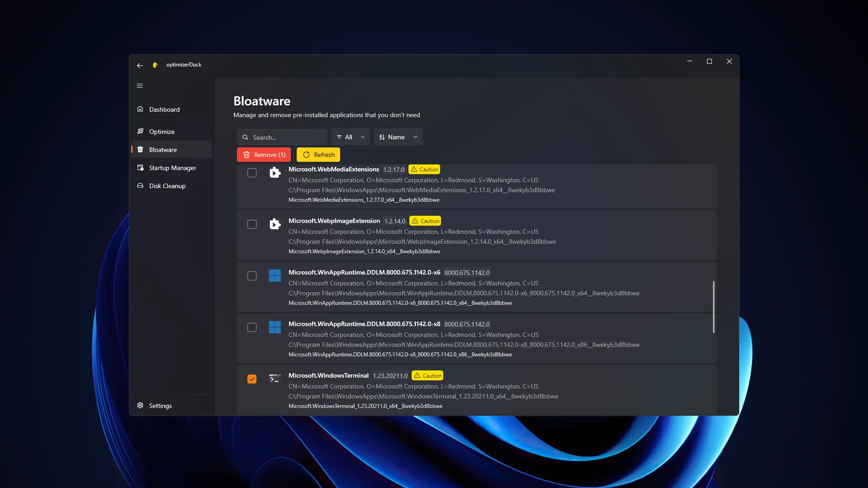Click the yellow Refresh button

pyautogui.click(x=318, y=155)
